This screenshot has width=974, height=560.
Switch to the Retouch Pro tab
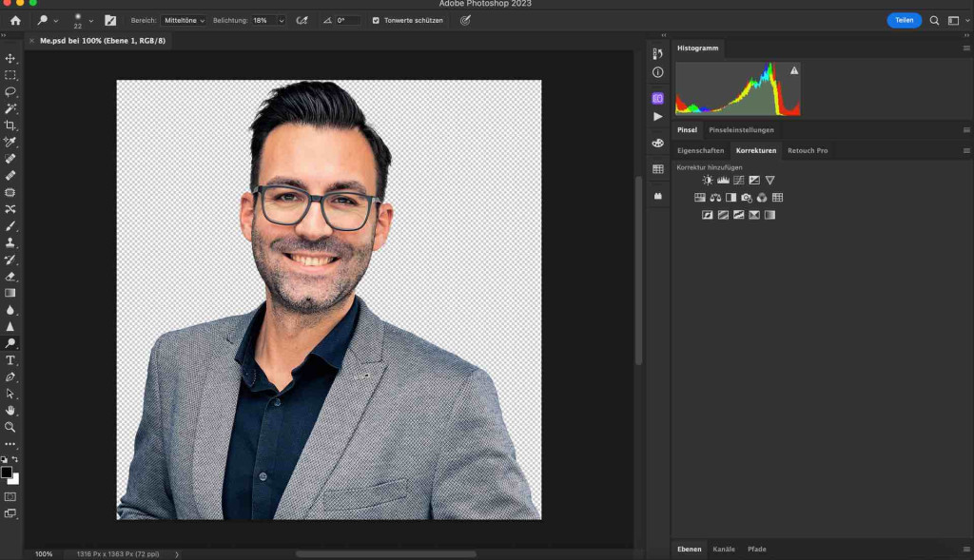point(808,150)
